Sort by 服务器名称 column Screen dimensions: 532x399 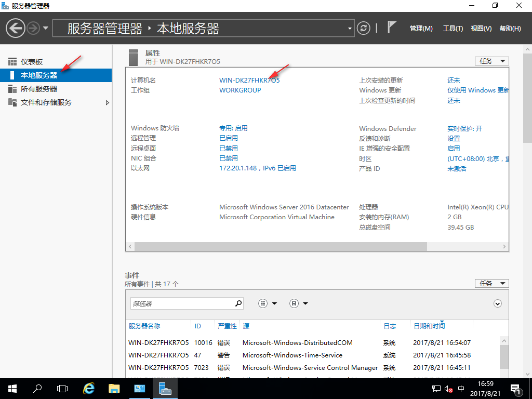point(144,326)
